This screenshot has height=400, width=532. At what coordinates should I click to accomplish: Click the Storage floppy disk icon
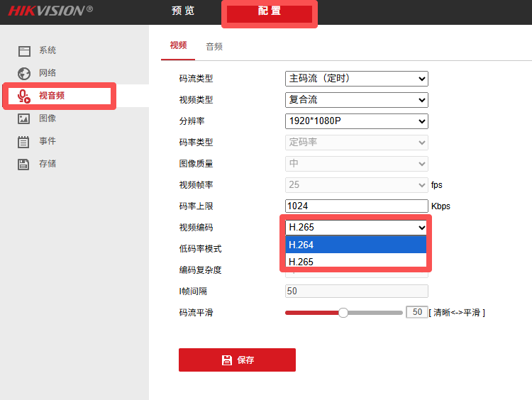click(x=24, y=165)
